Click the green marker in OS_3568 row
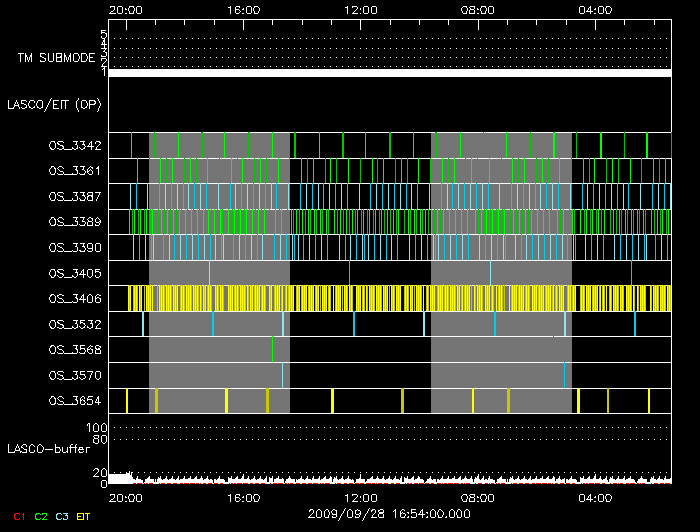This screenshot has width=700, height=532. coord(272,349)
